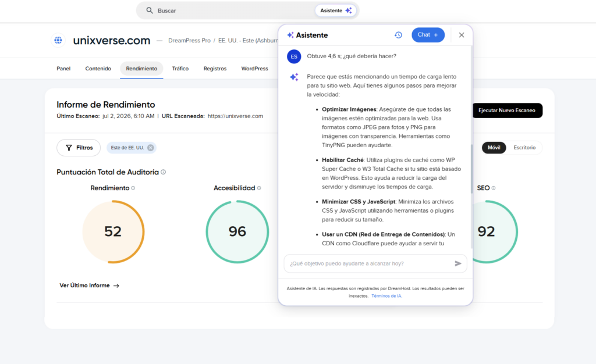Screen dimensions: 596x364
Task: Click the Minimizar CSS y JavaScript heading
Action: (359, 202)
